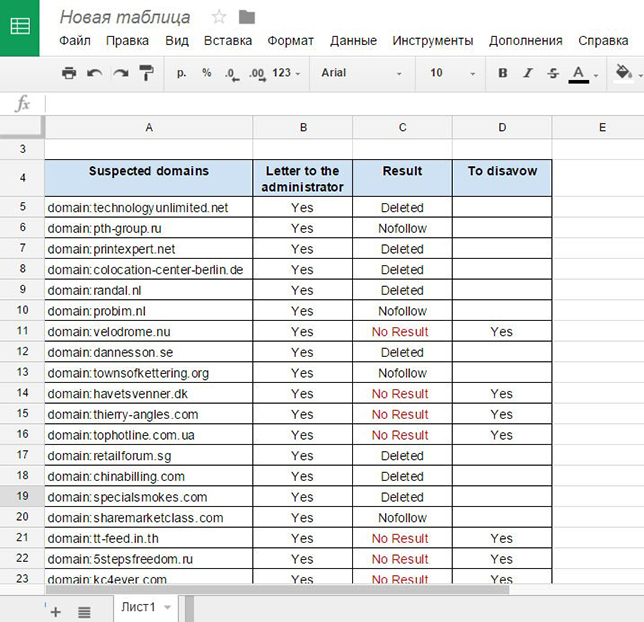
Task: Select row 19 header
Action: (22, 496)
